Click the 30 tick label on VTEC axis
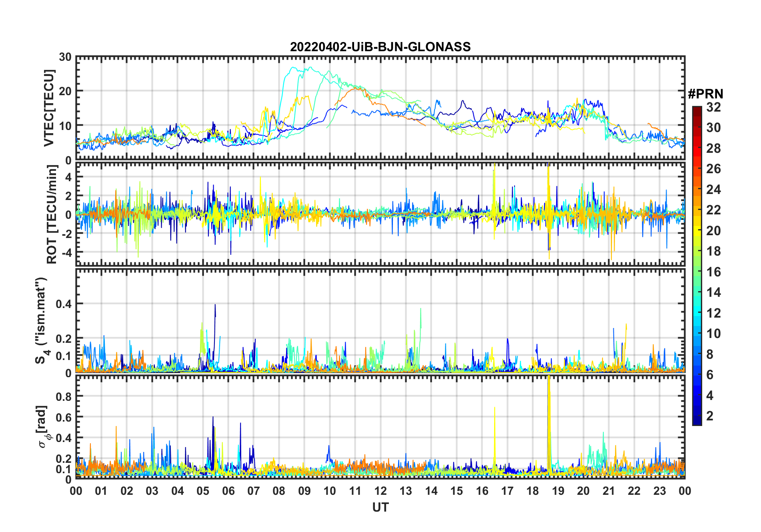This screenshot has height=532, width=761. tap(65, 57)
